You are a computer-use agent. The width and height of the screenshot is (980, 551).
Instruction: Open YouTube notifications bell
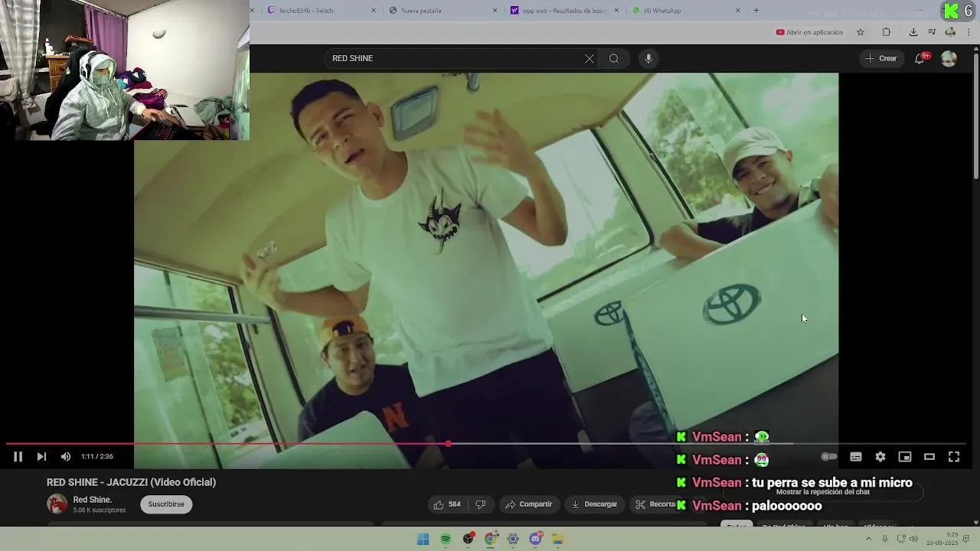tap(920, 59)
